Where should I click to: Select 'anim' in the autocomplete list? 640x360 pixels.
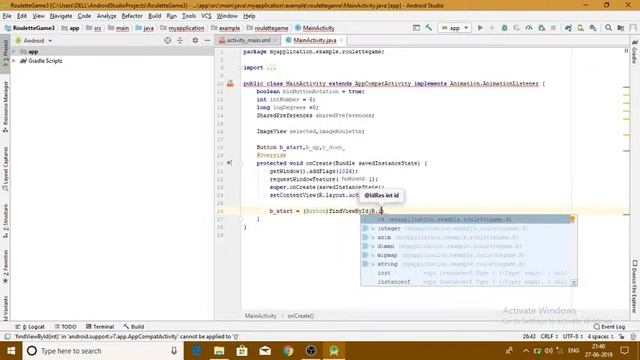click(469, 238)
